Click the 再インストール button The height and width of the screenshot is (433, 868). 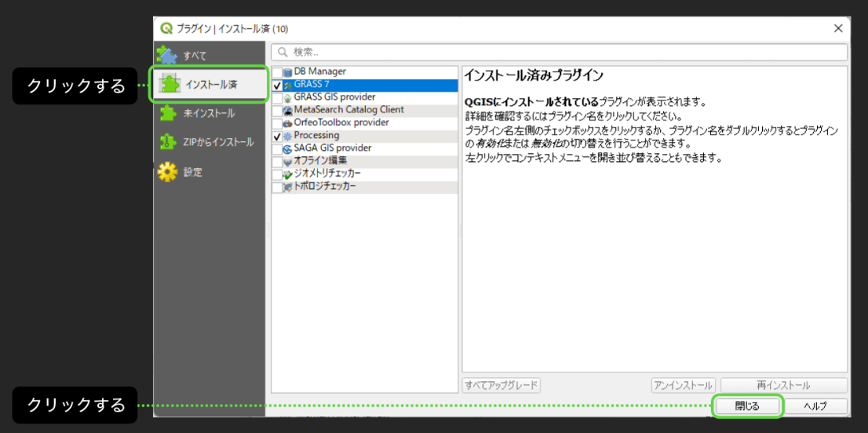pos(784,385)
